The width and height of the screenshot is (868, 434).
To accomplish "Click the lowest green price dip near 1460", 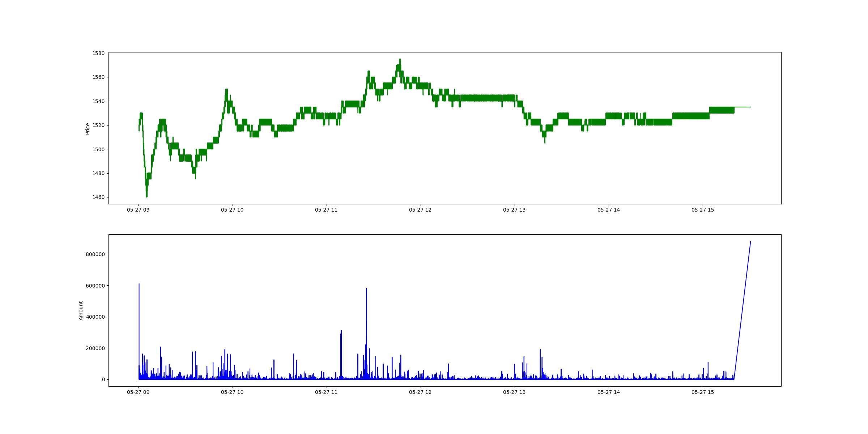I will coord(146,196).
